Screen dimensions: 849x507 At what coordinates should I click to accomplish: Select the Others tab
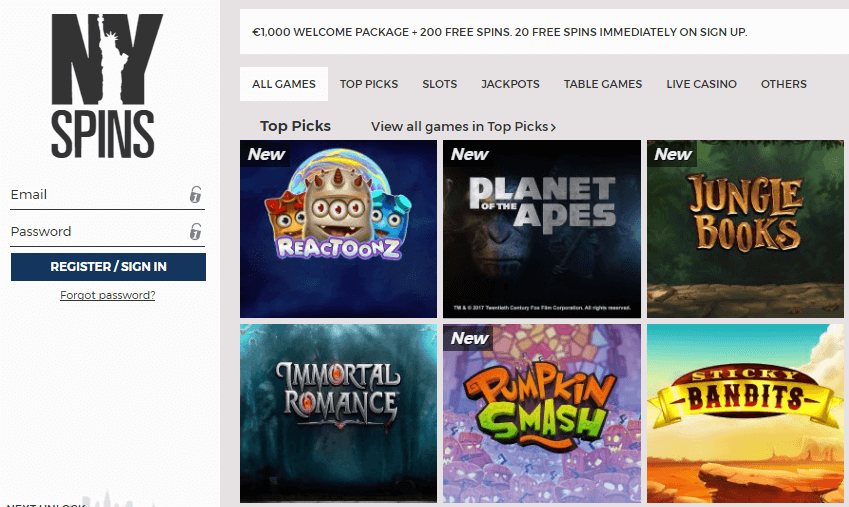pyautogui.click(x=783, y=84)
